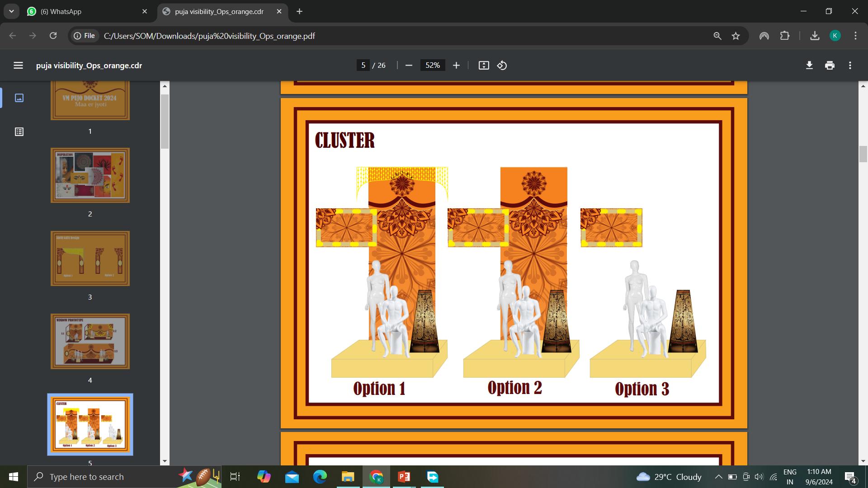Open PDF viewer more actions menu
The height and width of the screenshot is (488, 868).
tap(850, 66)
